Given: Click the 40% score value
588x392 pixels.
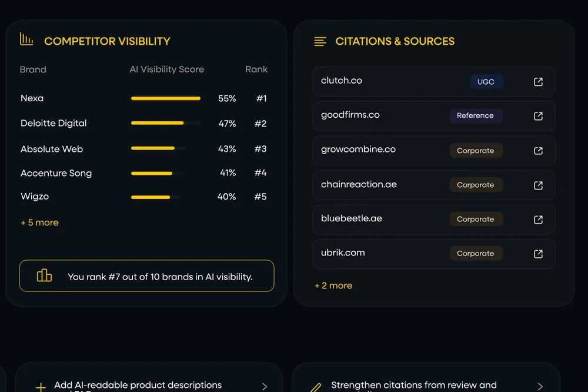Looking at the screenshot, I should [227, 197].
